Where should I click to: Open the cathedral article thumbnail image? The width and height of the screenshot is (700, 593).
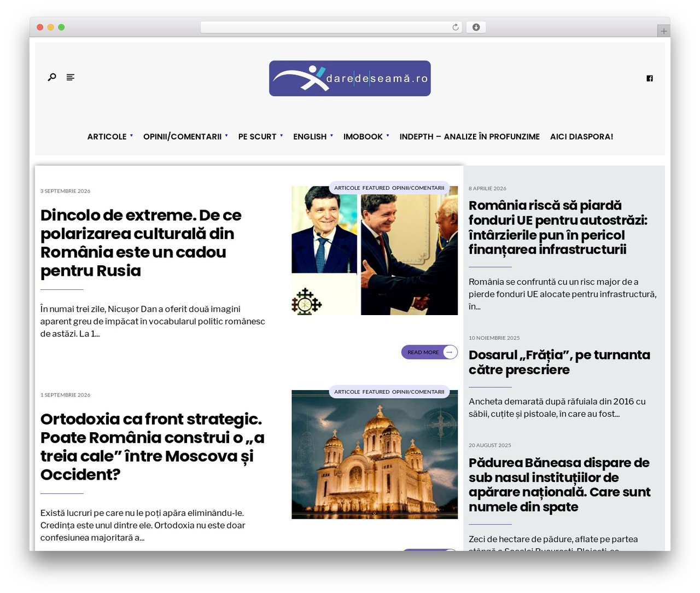coord(375,455)
